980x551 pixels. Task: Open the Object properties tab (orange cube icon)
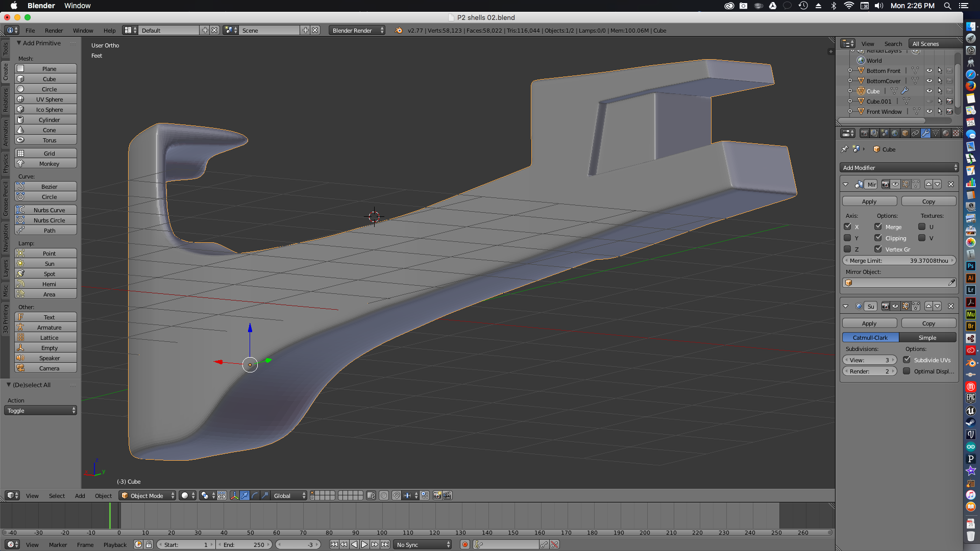point(905,133)
